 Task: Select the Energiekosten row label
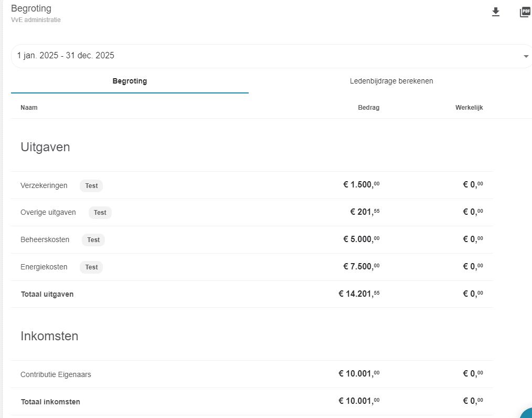click(x=44, y=267)
